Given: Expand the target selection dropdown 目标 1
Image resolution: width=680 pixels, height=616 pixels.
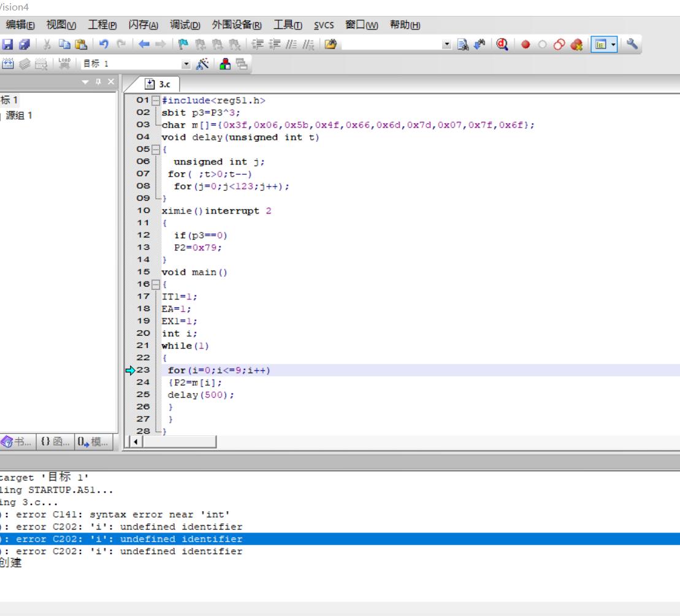Looking at the screenshot, I should 186,64.
